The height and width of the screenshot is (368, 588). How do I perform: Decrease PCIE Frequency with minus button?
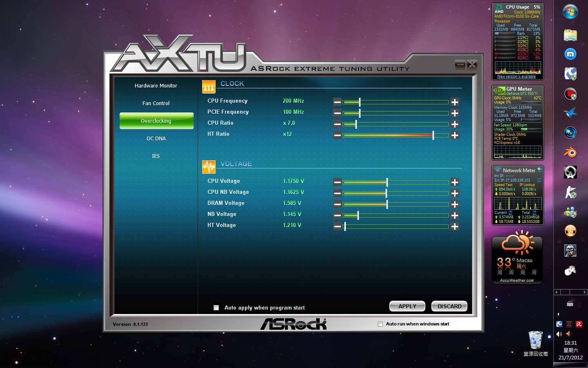[x=337, y=113]
